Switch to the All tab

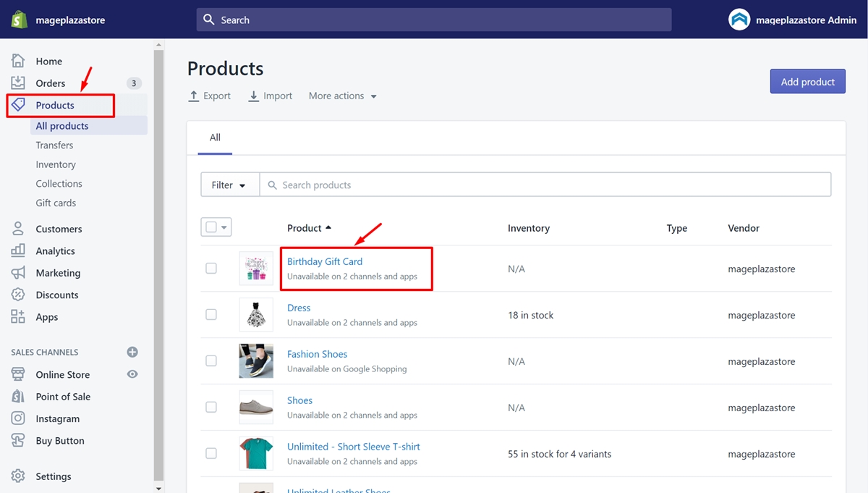(x=215, y=138)
